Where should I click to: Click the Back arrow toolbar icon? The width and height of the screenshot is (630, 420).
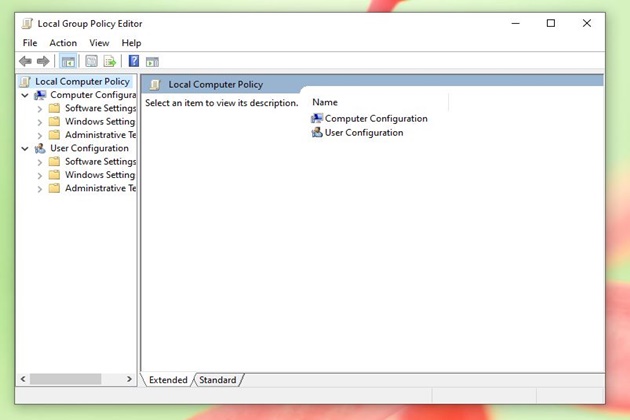click(x=25, y=61)
